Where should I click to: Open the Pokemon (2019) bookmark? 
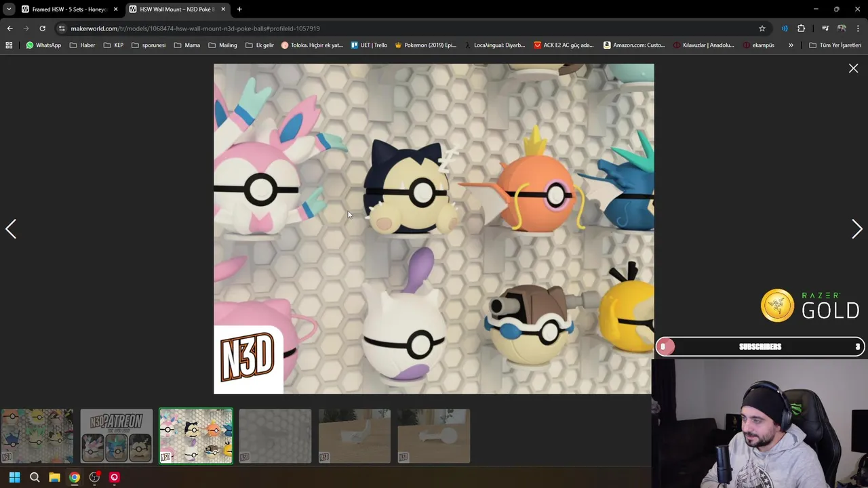(425, 45)
